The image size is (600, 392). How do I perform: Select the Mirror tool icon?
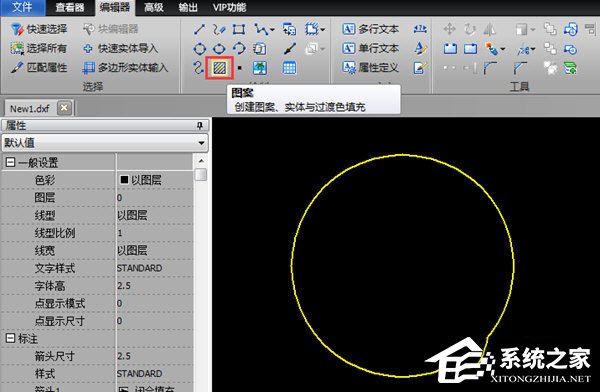point(489,29)
